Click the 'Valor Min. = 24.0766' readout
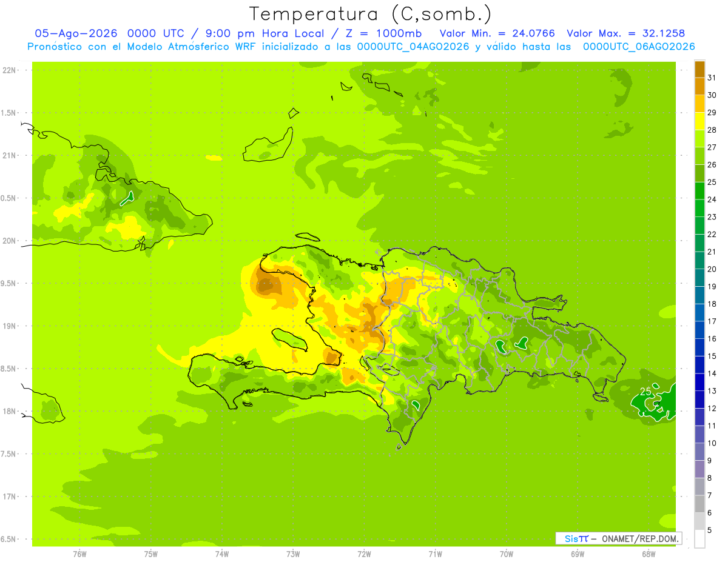Screen dimensions: 728x562 pos(497,33)
